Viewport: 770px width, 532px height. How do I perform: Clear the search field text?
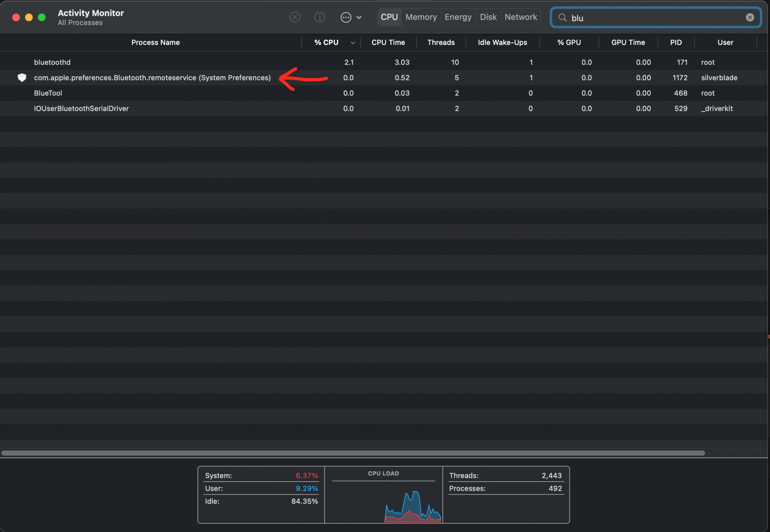click(x=750, y=17)
